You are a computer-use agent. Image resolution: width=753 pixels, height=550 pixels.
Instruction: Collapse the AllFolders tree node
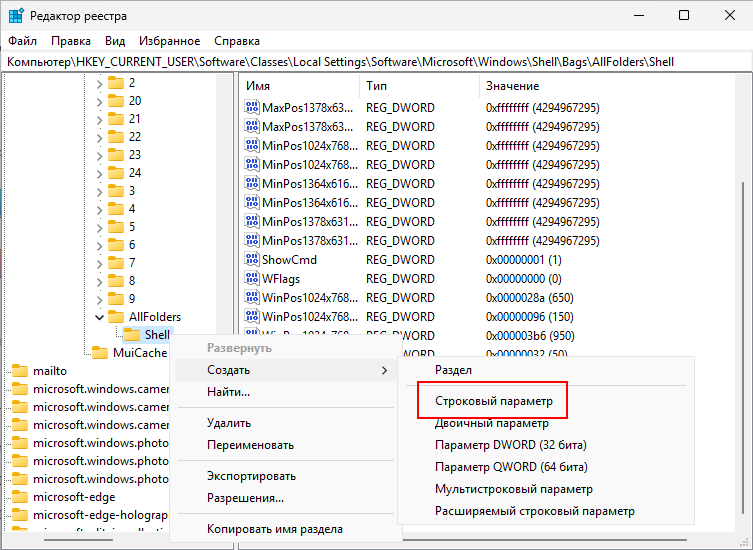click(99, 317)
